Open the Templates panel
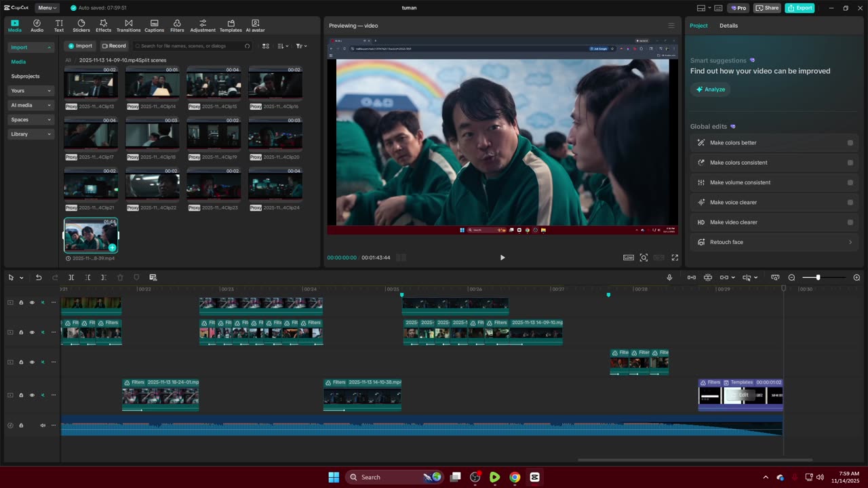The width and height of the screenshot is (868, 488). pyautogui.click(x=231, y=26)
